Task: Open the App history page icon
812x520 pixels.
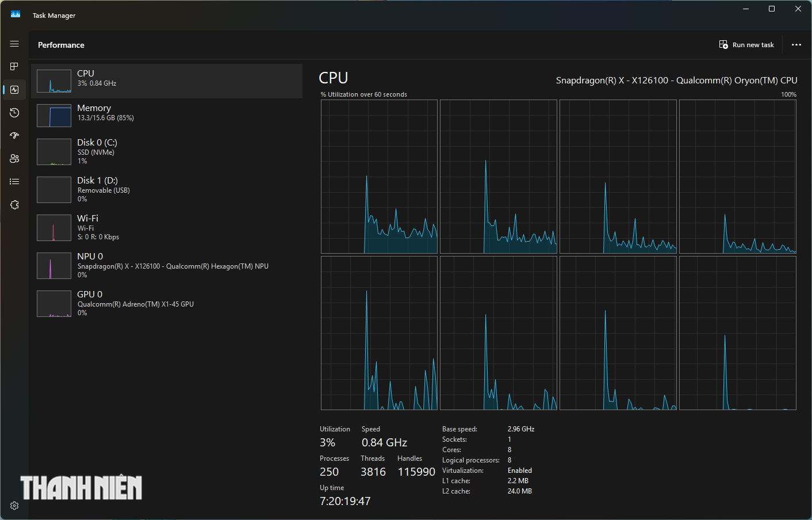Action: (14, 113)
